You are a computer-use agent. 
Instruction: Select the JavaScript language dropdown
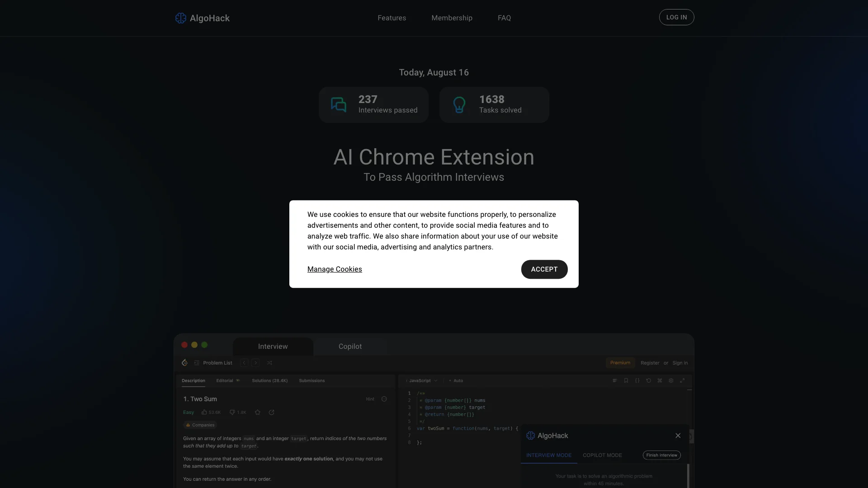point(422,380)
